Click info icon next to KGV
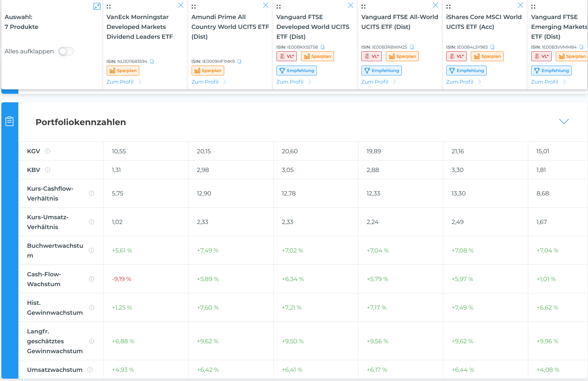This screenshot has height=381, width=588. (48, 151)
